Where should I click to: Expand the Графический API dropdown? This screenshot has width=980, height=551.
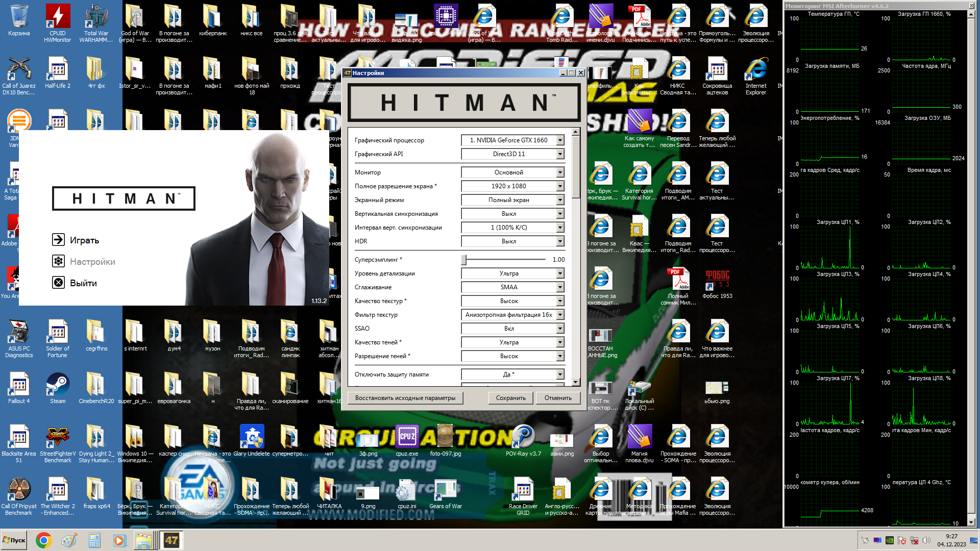(x=560, y=154)
